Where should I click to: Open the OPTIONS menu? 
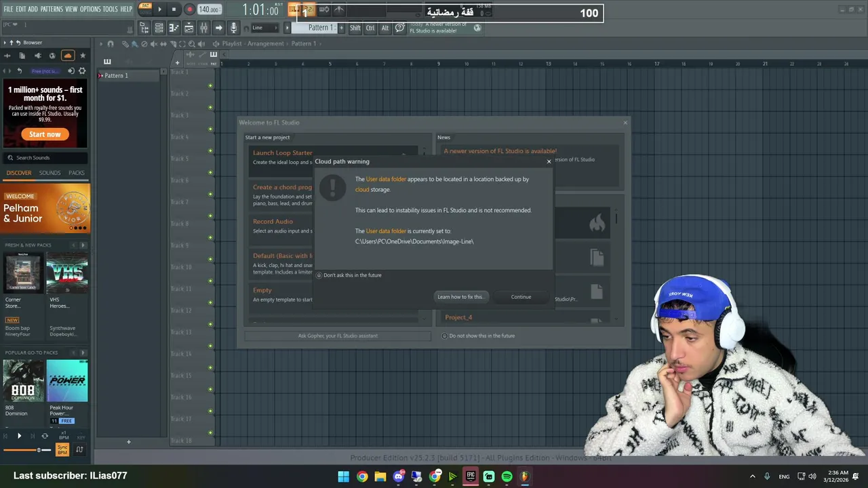tap(90, 9)
